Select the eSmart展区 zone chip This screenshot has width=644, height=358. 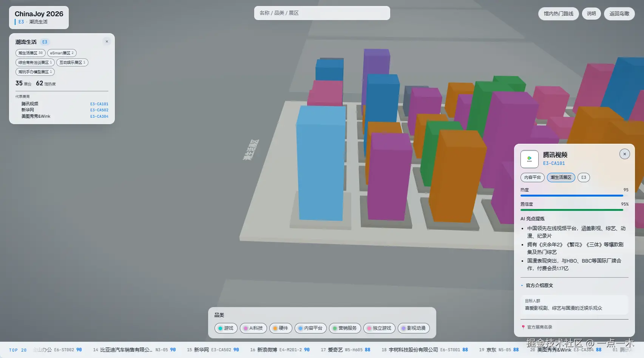62,53
